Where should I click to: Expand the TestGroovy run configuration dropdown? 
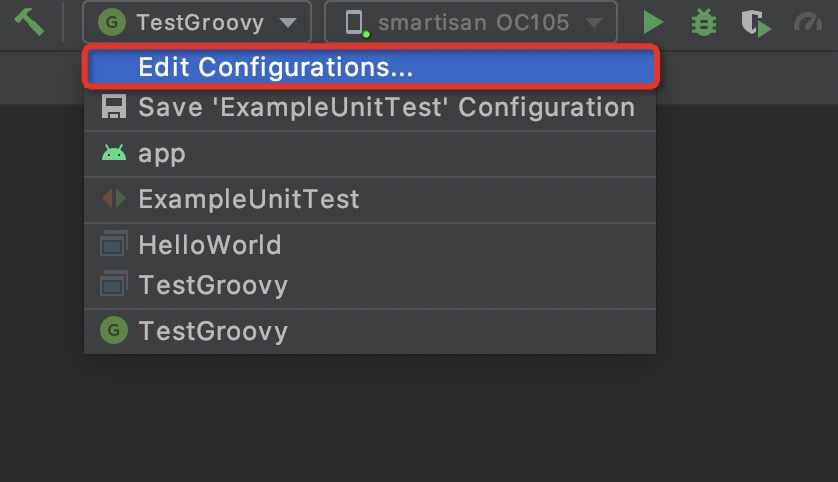(197, 22)
